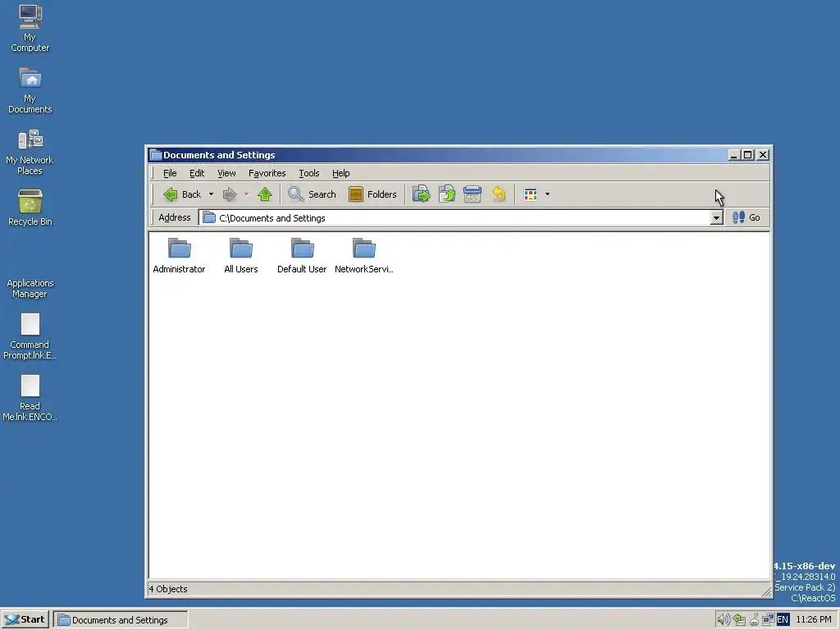Click the Move To toolbar icon

click(422, 194)
